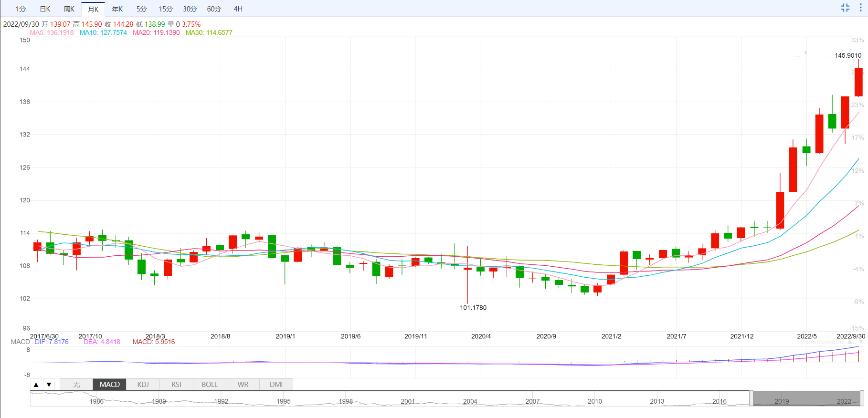Enable the KDJ indicator
The image size is (868, 418).
[x=143, y=385]
